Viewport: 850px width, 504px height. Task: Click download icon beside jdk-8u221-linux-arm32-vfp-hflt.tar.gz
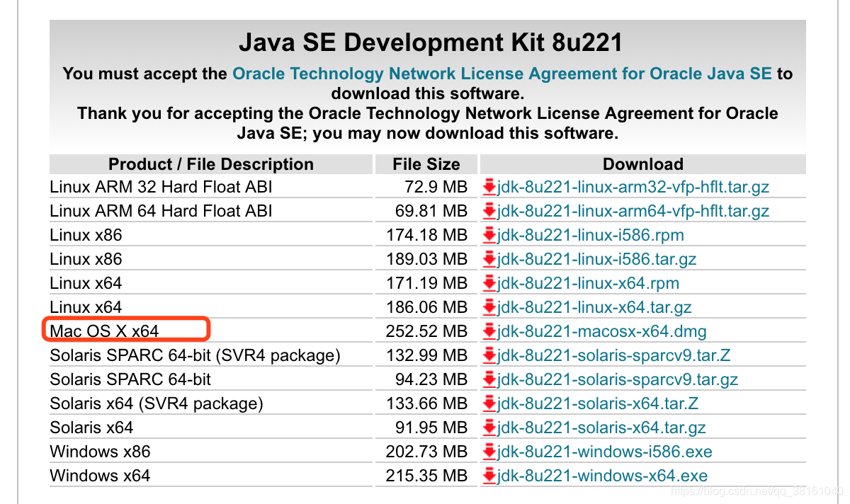(x=489, y=188)
